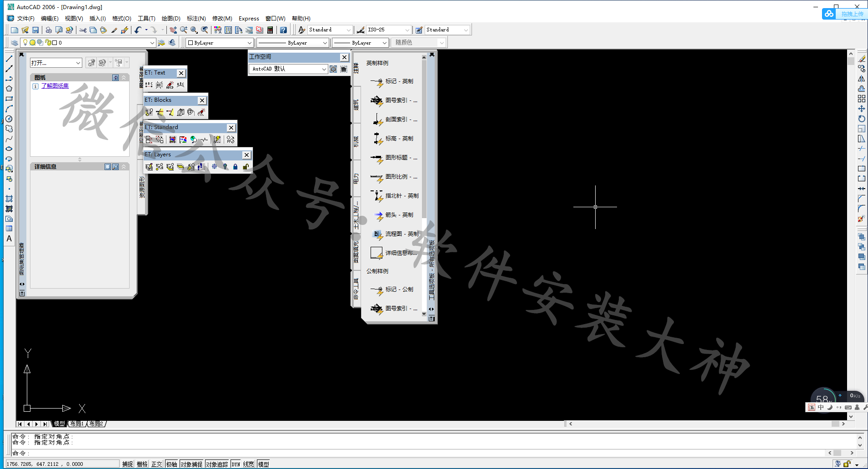Open the Express menu
The image size is (868, 469).
[249, 19]
